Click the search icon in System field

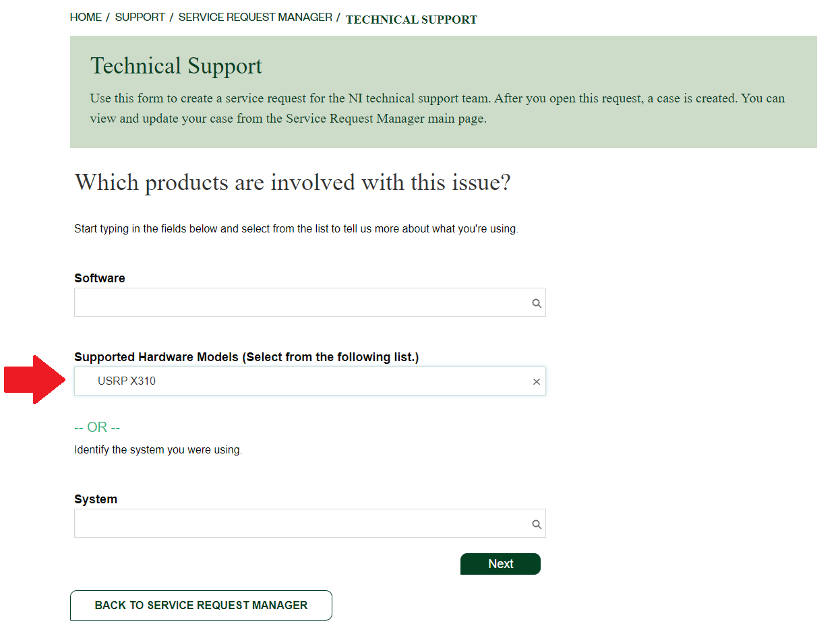[x=537, y=524]
